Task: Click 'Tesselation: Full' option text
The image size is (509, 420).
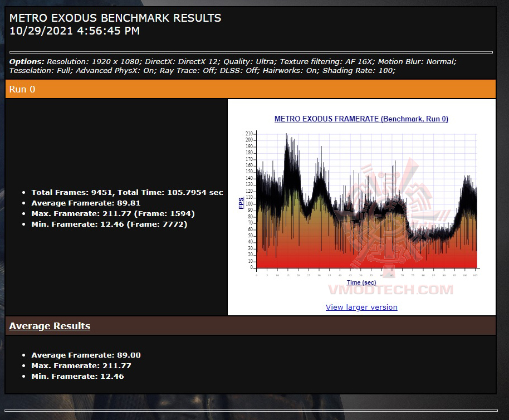Action: point(40,70)
